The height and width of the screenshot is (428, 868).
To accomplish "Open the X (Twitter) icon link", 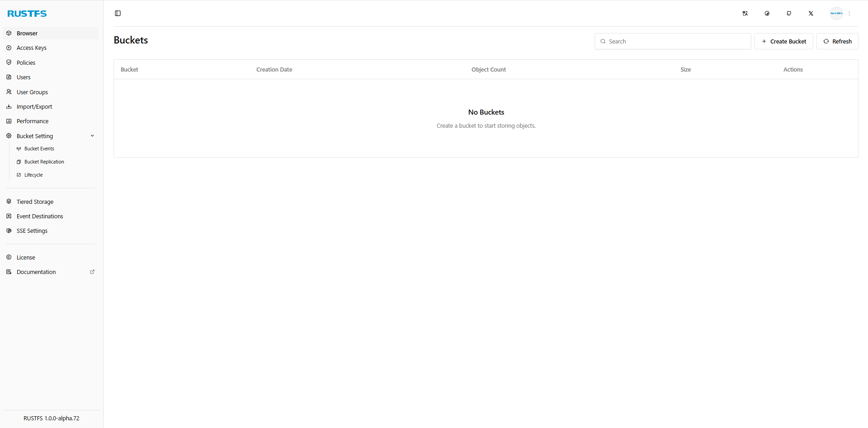I will coord(811,13).
